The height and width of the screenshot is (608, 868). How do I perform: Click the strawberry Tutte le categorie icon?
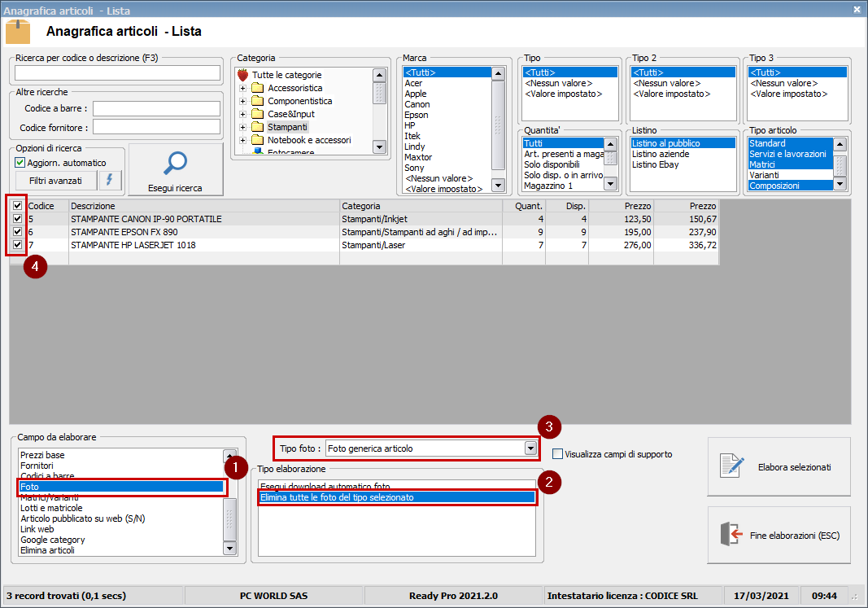click(x=242, y=75)
